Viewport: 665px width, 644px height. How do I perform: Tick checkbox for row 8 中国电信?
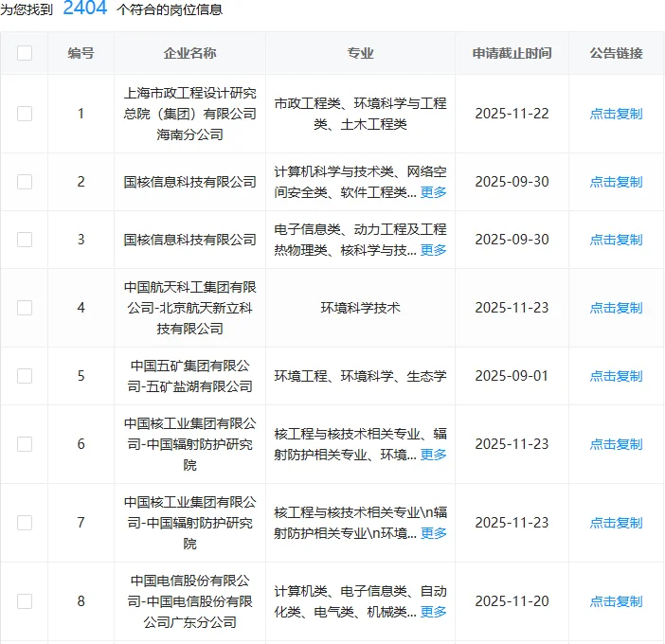coord(25,601)
